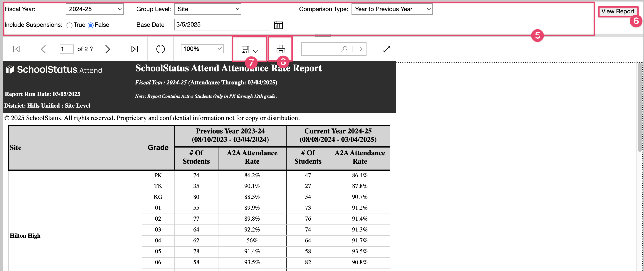Open the Base Date calendar picker
The image size is (644, 271).
point(278,25)
